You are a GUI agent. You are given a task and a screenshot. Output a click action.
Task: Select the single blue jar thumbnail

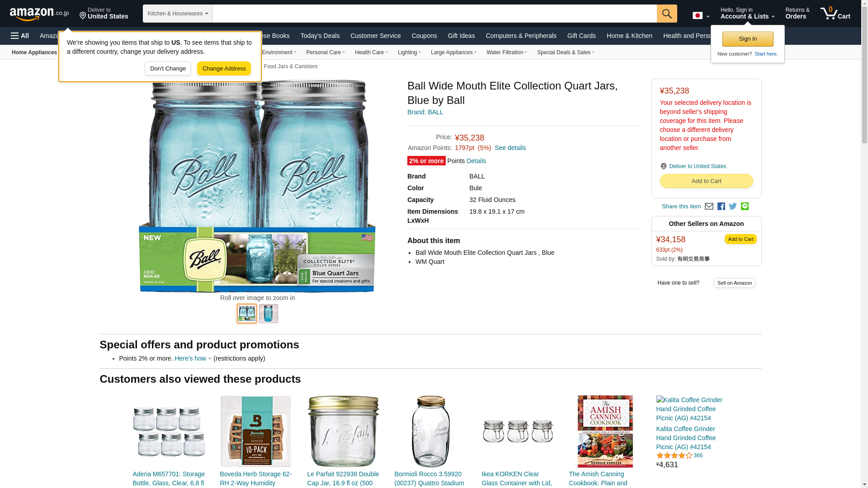point(269,314)
